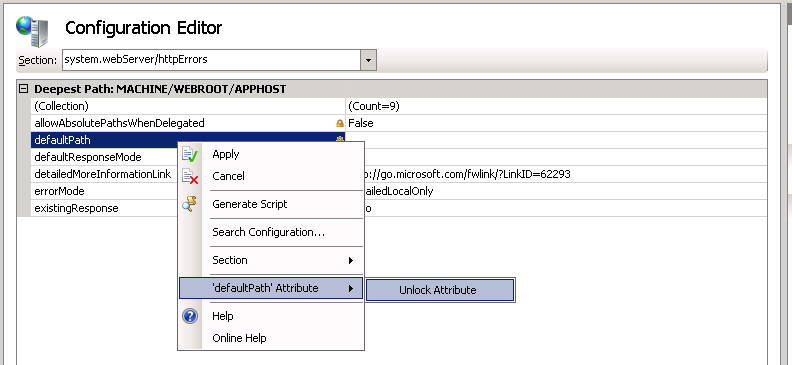Select the defaultPath property row
The height and width of the screenshot is (365, 792).
point(188,140)
